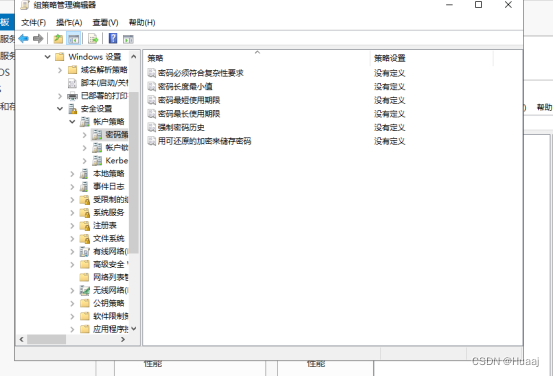Expand the 注册表 tree node
Screen dimensions: 554x376
click(72, 225)
